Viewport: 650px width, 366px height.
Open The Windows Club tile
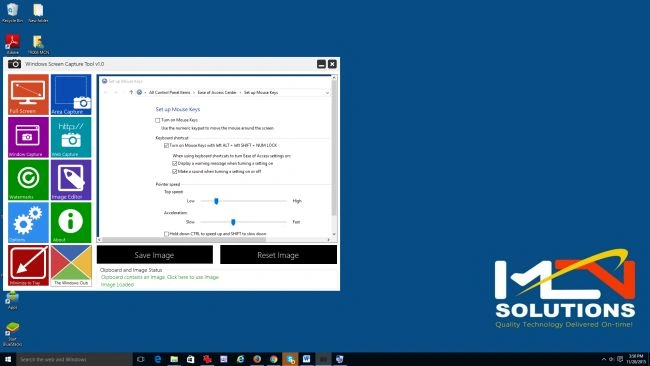pyautogui.click(x=71, y=265)
